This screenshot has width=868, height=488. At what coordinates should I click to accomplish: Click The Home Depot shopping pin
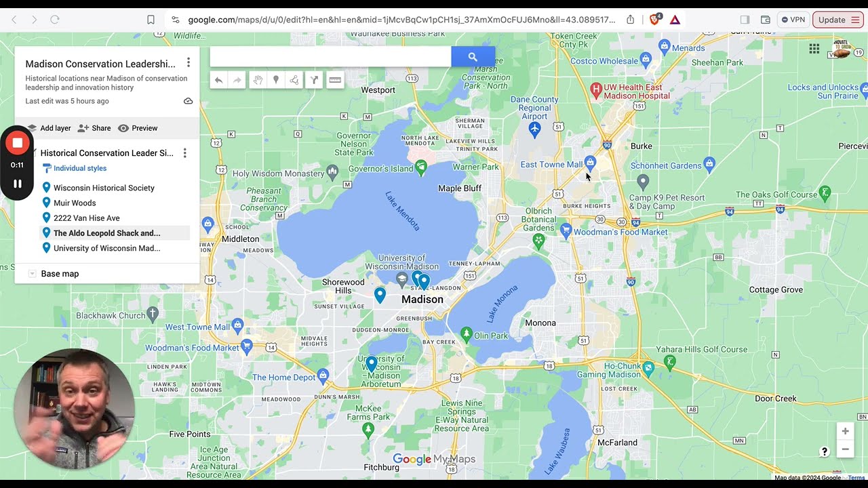coord(323,375)
